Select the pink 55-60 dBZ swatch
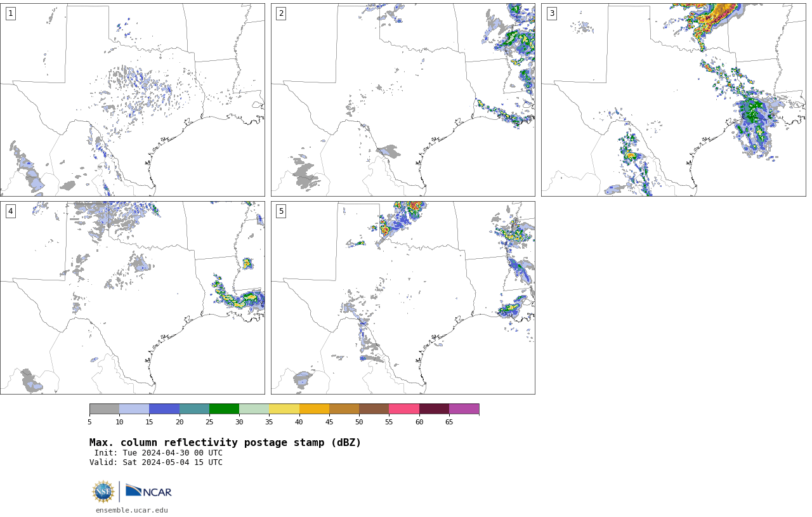The width and height of the screenshot is (812, 517). coord(404,409)
